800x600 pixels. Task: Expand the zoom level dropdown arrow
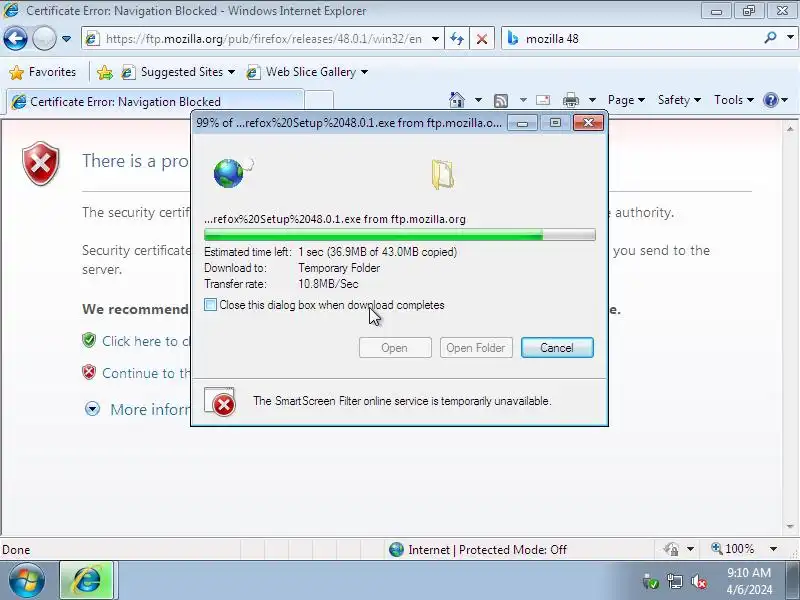[773, 549]
